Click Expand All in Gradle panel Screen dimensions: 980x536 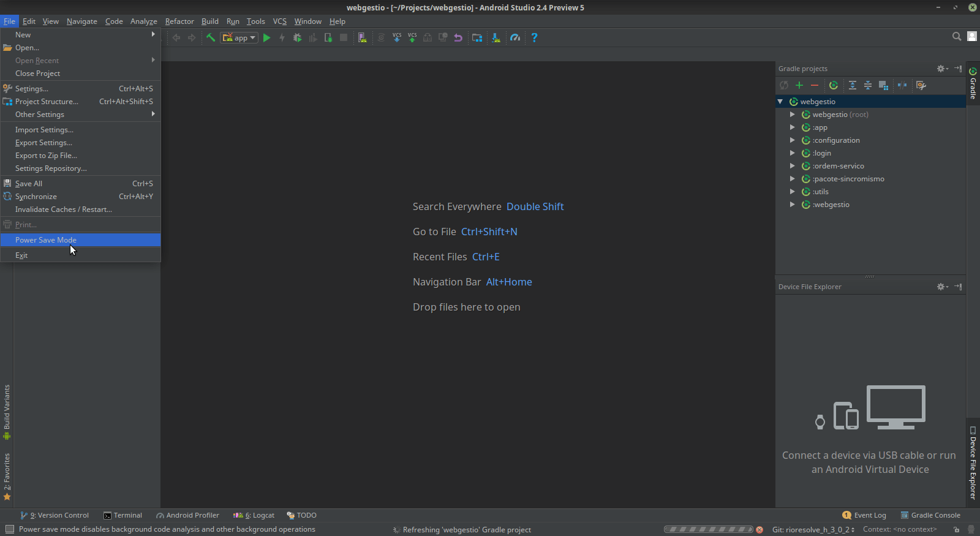tap(853, 85)
